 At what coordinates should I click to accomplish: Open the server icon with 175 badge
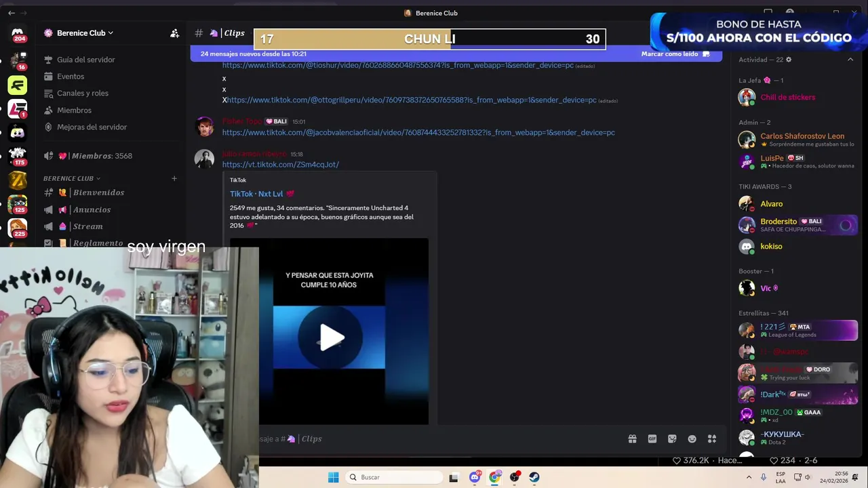[18, 156]
